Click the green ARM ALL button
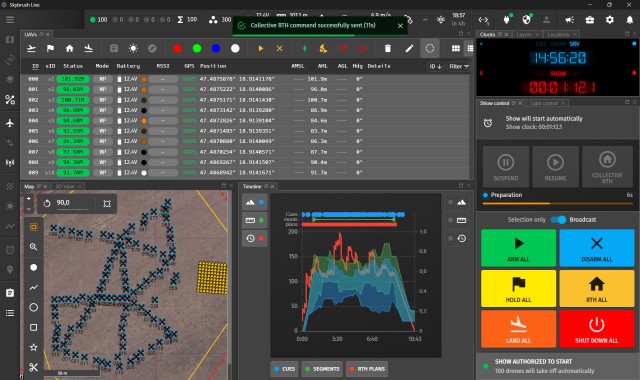 (x=518, y=248)
